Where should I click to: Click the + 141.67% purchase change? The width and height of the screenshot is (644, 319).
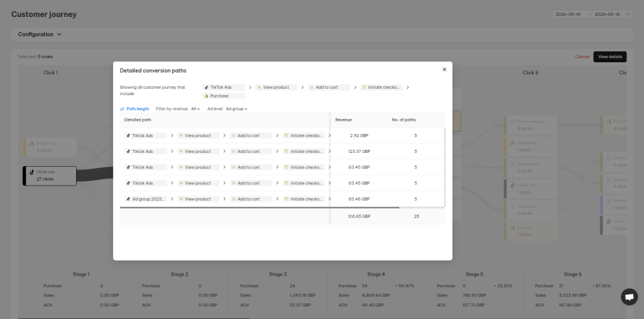(404, 286)
